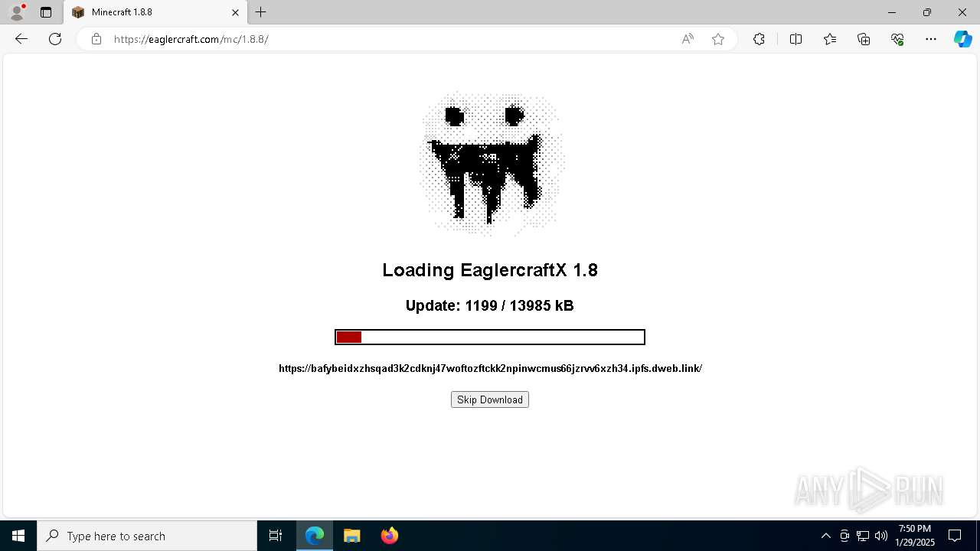The image size is (980, 551).
Task: Close the Minecraft 1.8.8 tab
Action: coord(236,12)
